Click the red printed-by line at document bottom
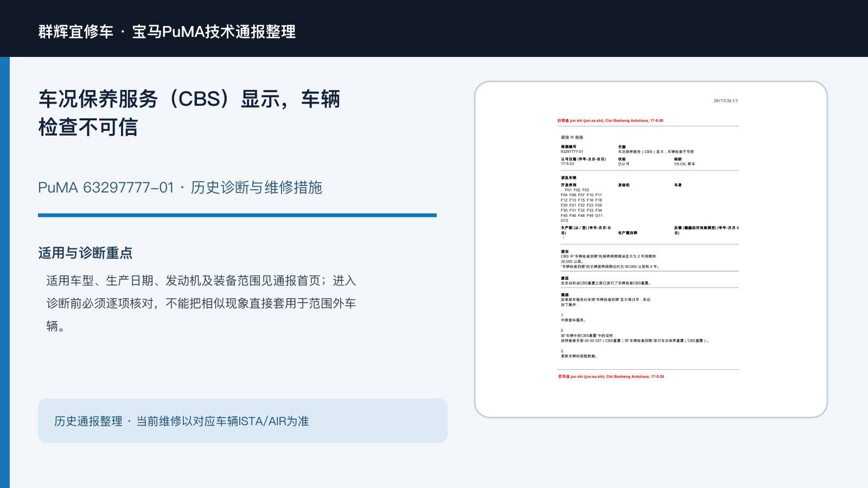 click(x=611, y=376)
